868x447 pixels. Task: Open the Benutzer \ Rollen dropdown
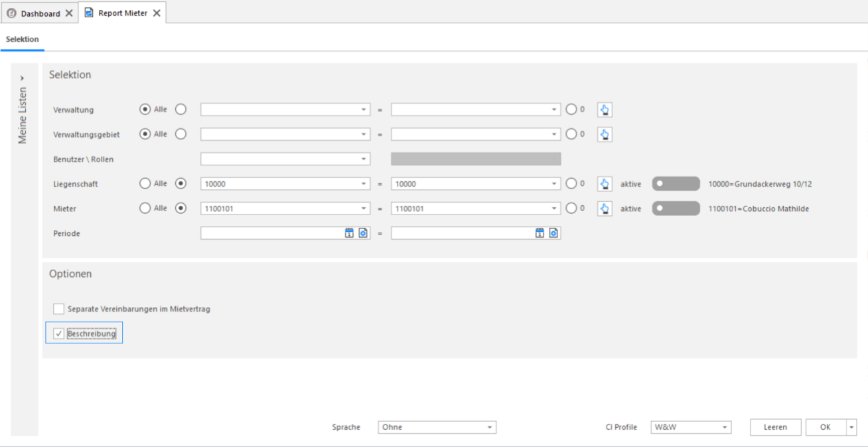pyautogui.click(x=364, y=159)
